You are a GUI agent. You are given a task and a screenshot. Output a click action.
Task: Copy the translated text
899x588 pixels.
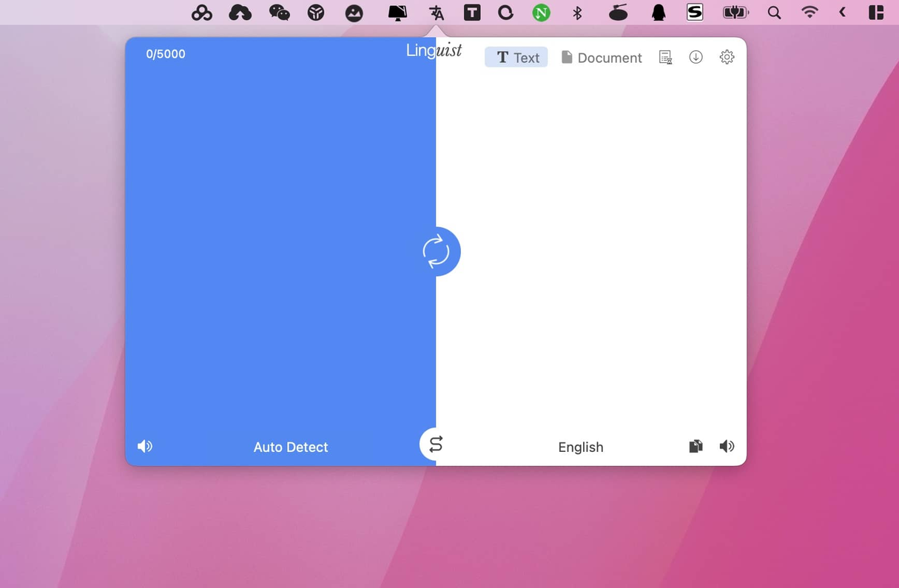(x=696, y=446)
